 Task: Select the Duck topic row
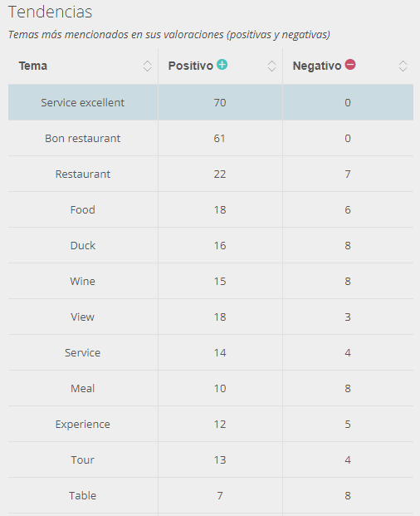pos(211,245)
